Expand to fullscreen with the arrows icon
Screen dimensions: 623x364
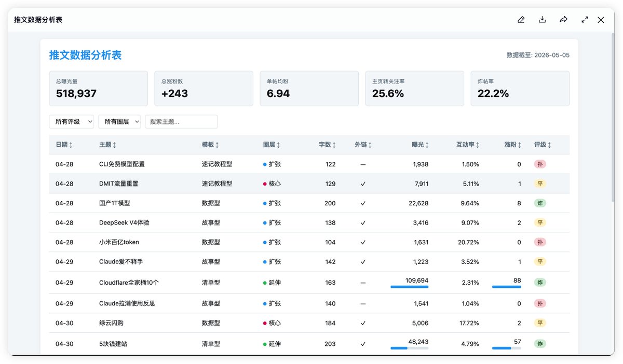[585, 20]
